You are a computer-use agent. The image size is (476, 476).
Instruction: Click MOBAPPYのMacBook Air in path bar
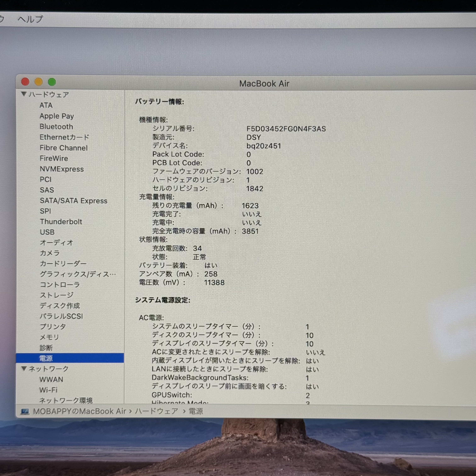click(79, 411)
